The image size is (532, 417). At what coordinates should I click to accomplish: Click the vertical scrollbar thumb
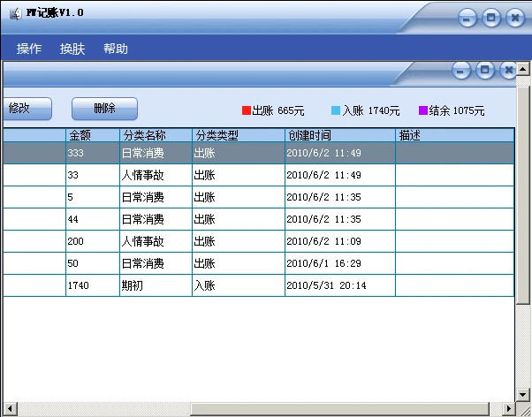pyautogui.click(x=523, y=195)
